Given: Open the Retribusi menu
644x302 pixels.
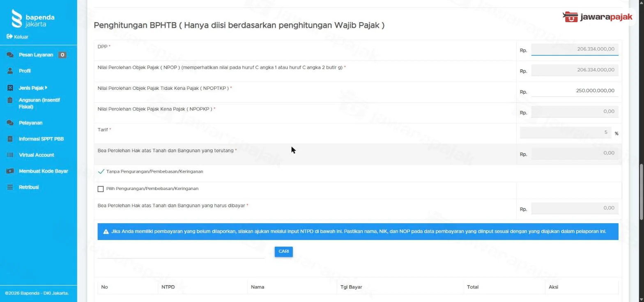Looking at the screenshot, I should tap(29, 187).
